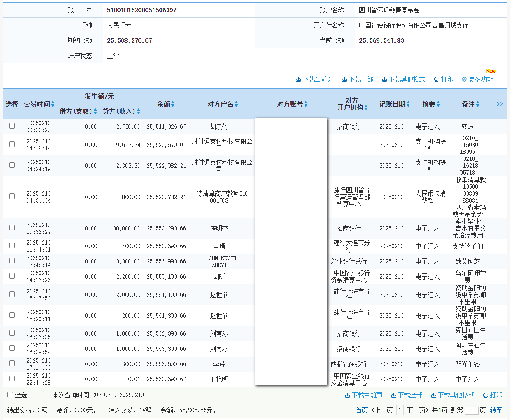Click credit amount 30,000.00

click(x=127, y=229)
